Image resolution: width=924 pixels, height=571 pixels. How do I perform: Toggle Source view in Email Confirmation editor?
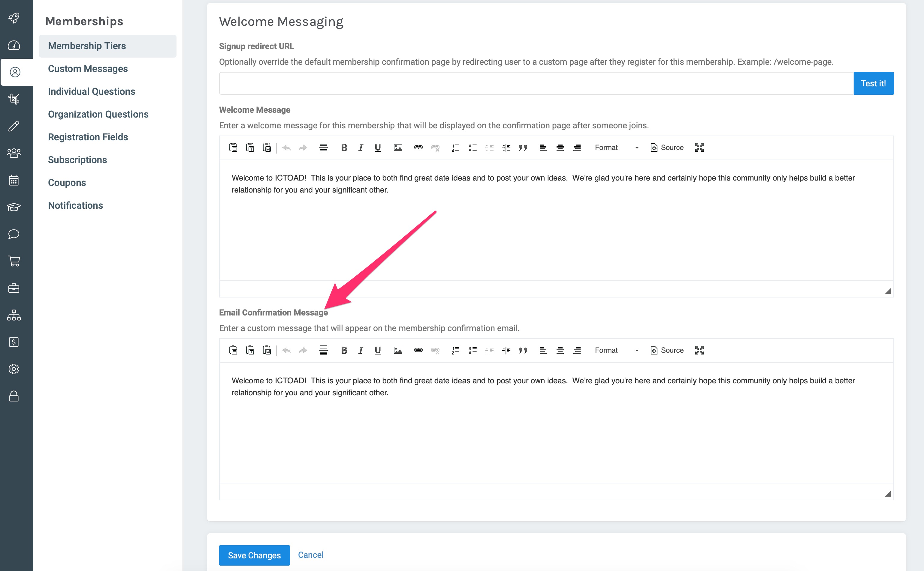point(667,351)
